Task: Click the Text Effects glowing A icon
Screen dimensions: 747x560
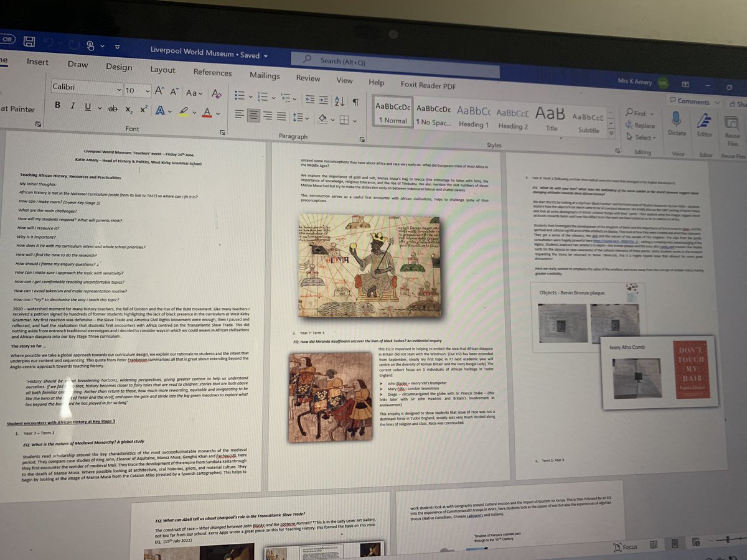Action: click(160, 111)
